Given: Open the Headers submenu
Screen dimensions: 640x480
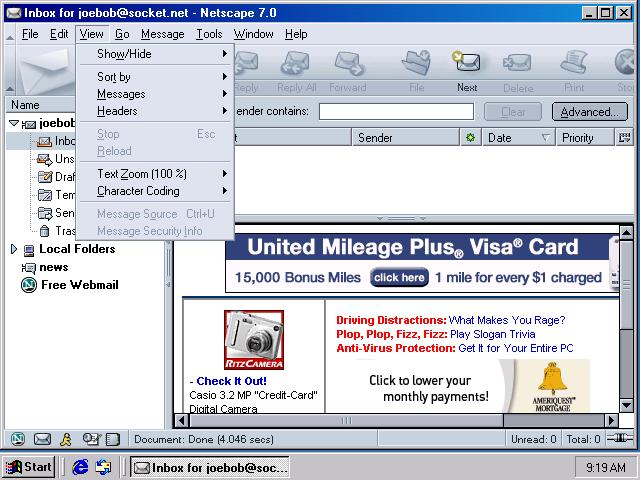Looking at the screenshot, I should (155, 111).
